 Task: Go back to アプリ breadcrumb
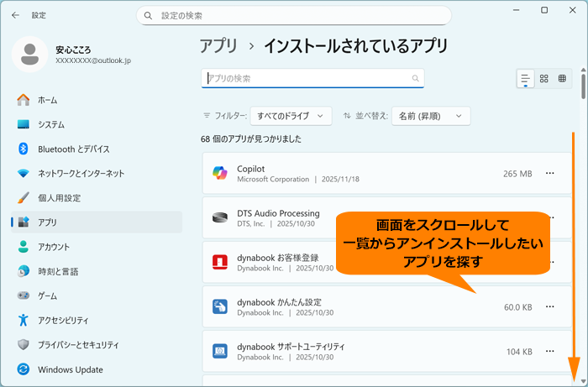(x=218, y=46)
